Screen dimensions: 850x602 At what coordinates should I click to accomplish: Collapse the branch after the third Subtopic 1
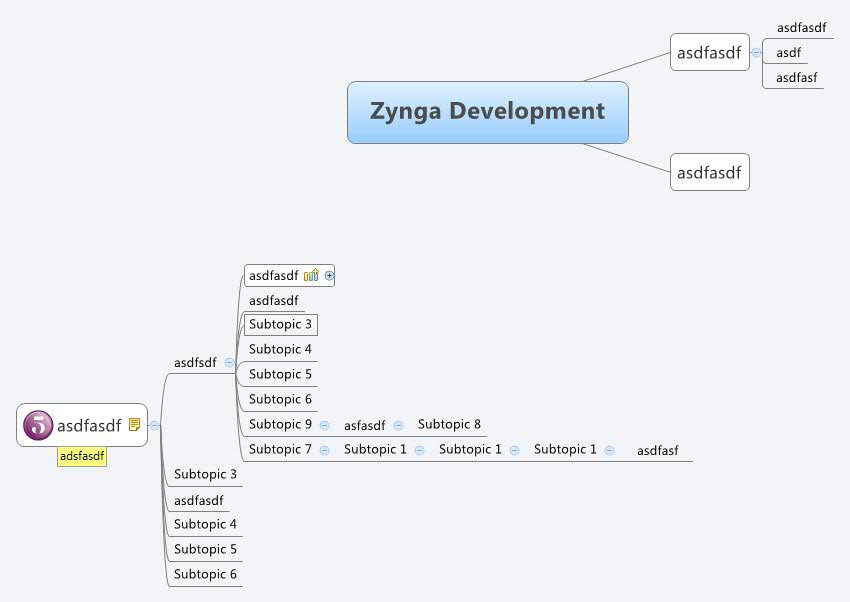click(x=610, y=449)
